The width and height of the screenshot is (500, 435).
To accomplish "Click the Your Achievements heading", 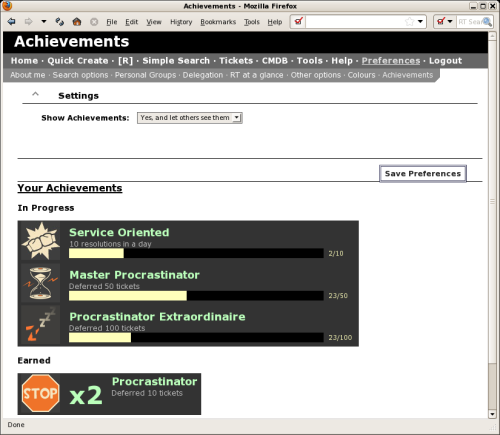I will coord(70,188).
